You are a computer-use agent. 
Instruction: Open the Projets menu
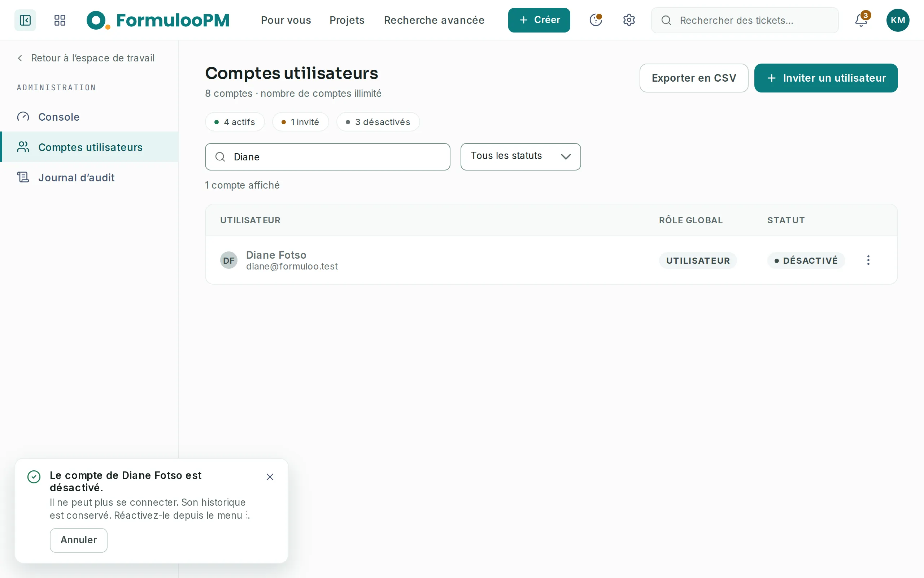(347, 20)
